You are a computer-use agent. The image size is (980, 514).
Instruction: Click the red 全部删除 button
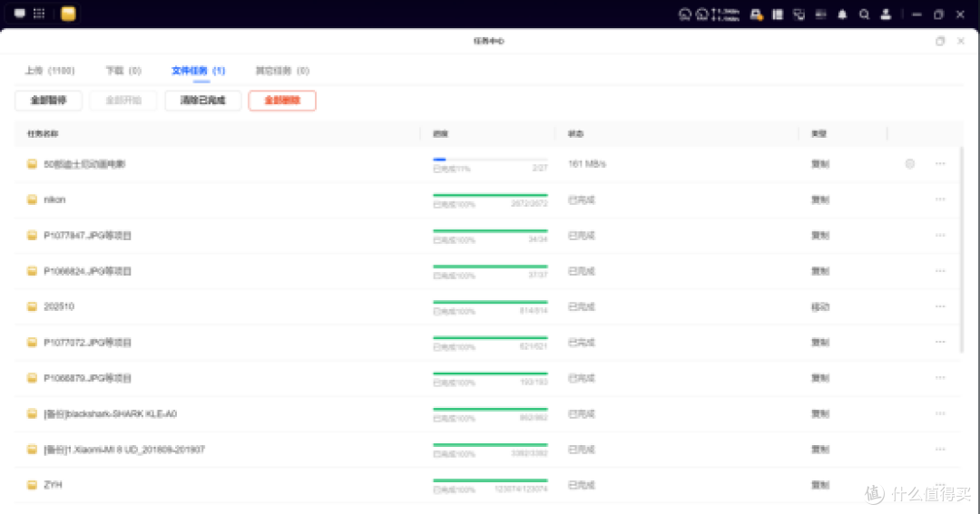click(x=282, y=100)
